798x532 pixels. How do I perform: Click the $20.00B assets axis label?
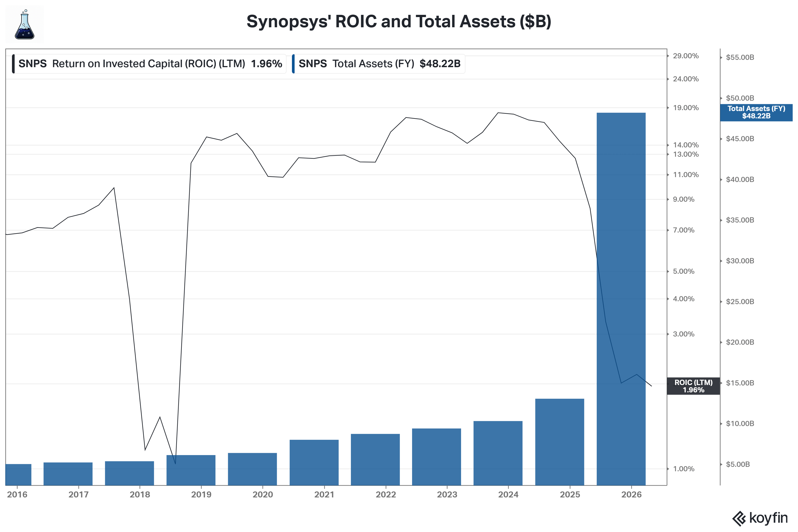[740, 342]
